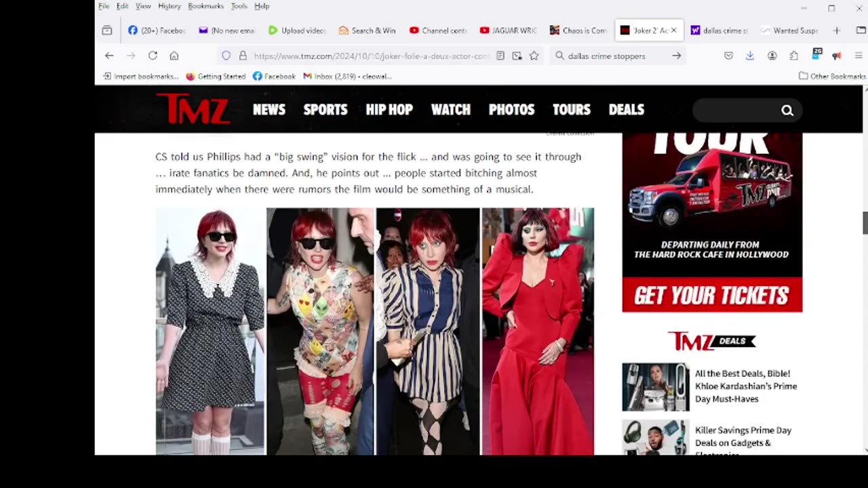
Task: Close the Joker 2 tab
Action: (673, 30)
